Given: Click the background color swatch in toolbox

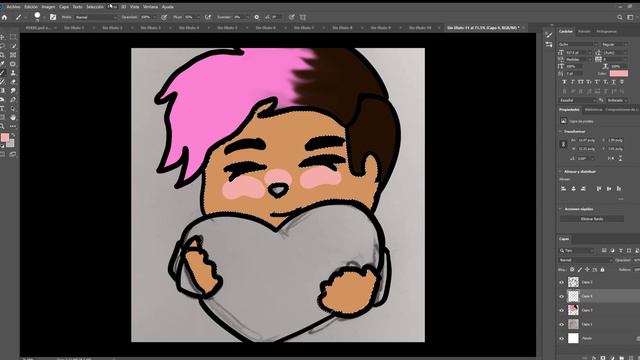Looking at the screenshot, I should 11,143.
